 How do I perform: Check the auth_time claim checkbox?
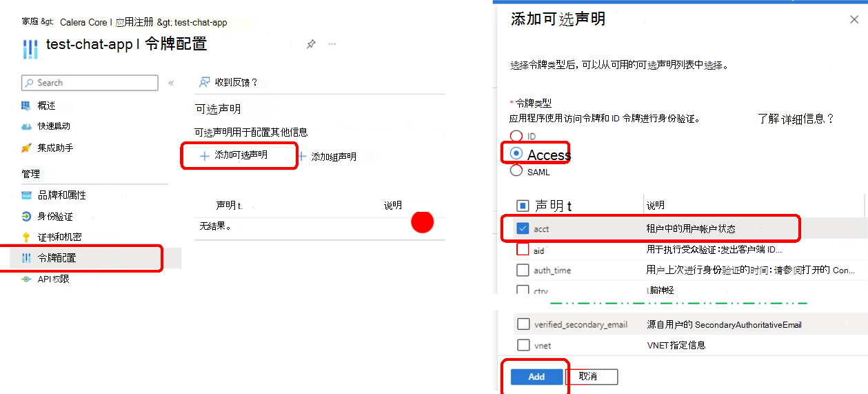[x=523, y=270]
